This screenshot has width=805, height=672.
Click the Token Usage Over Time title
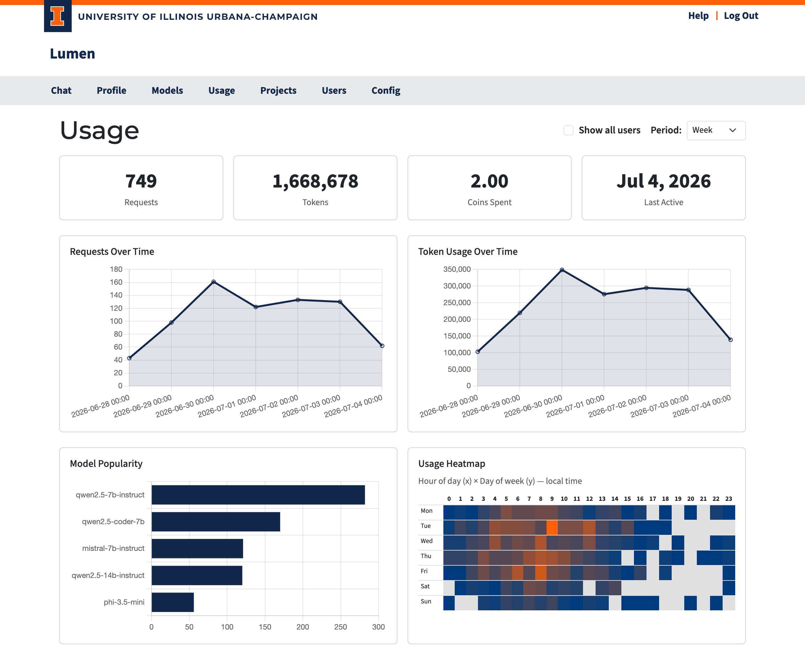(468, 252)
